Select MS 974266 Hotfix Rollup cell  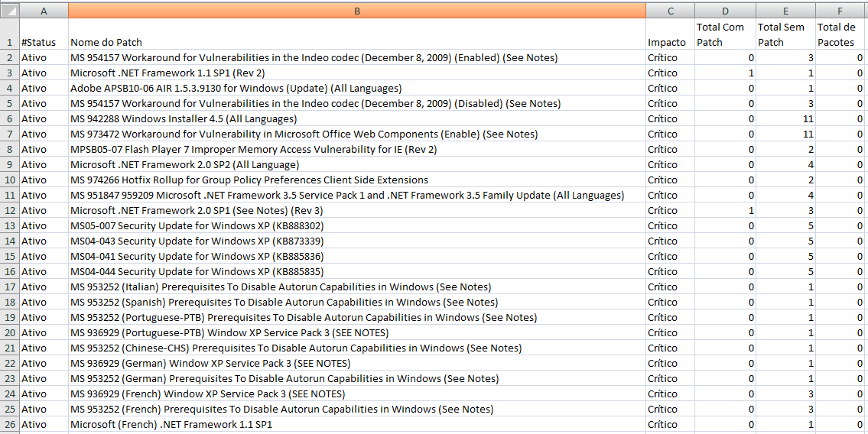(357, 180)
